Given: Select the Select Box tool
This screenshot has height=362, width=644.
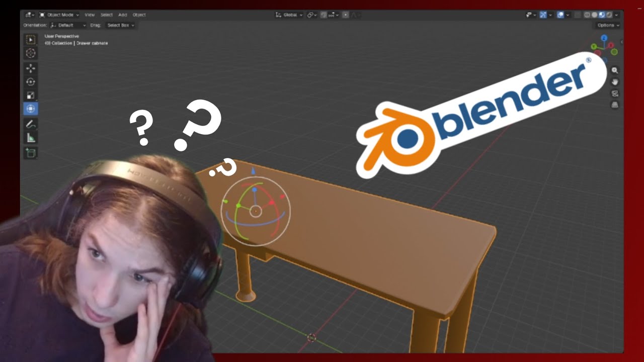Looking at the screenshot, I should tap(31, 40).
